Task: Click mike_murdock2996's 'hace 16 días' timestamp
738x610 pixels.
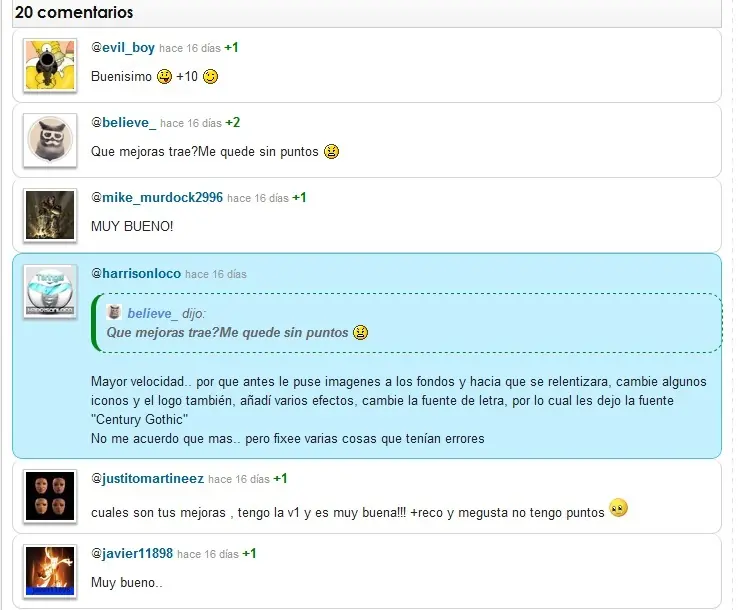Action: 258,198
